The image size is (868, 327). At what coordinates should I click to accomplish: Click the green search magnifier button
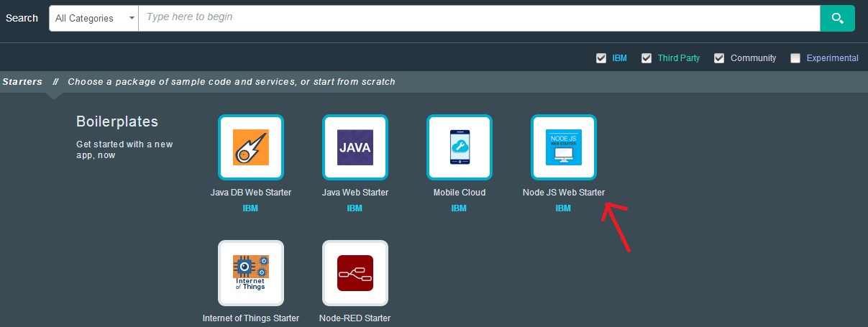(x=837, y=18)
